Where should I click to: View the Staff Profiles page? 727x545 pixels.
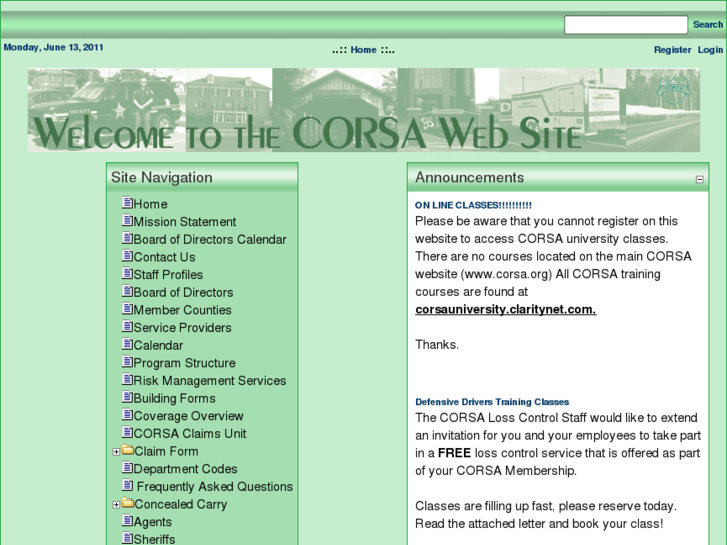(168, 275)
